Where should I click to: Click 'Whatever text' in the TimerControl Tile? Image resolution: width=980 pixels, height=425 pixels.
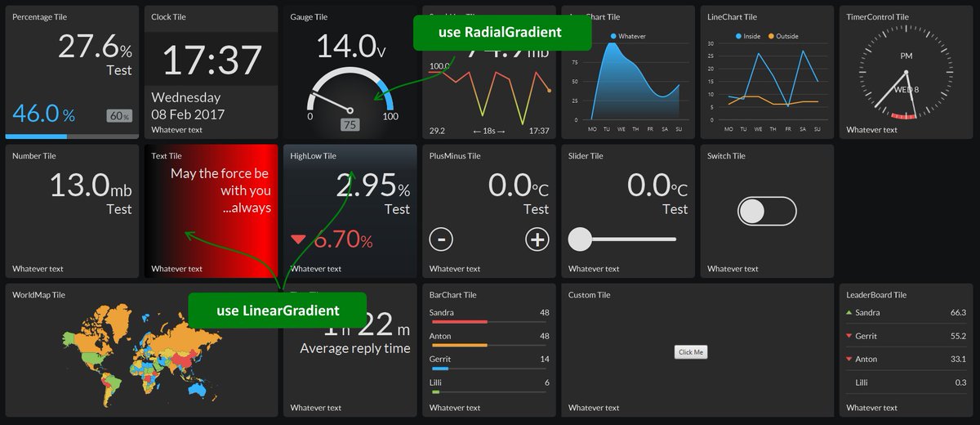tap(872, 130)
